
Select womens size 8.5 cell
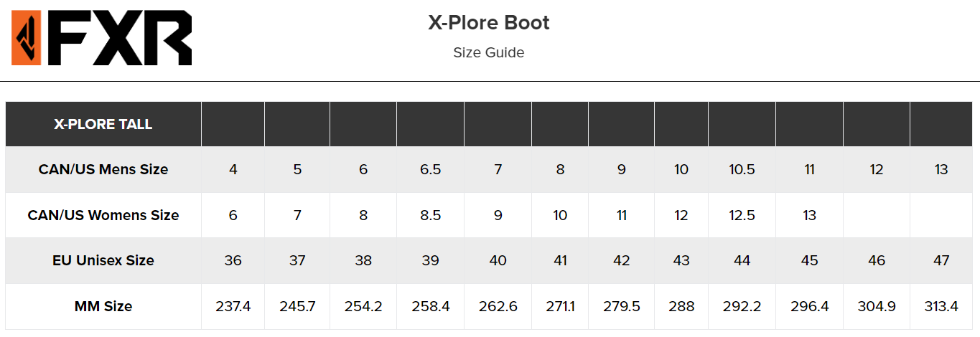(430, 215)
